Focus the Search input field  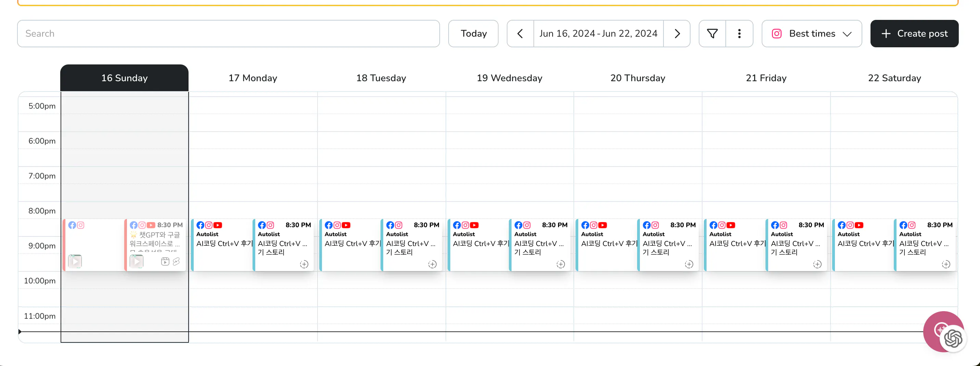(228, 34)
